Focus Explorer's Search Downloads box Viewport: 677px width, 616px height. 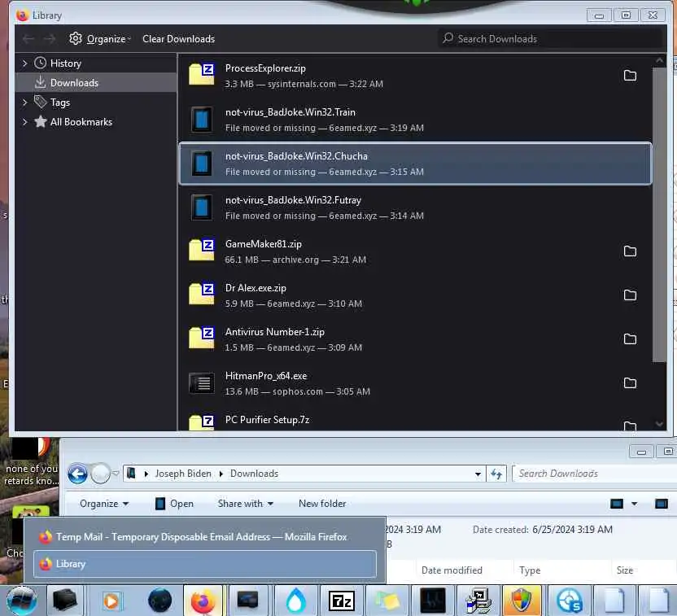[596, 474]
